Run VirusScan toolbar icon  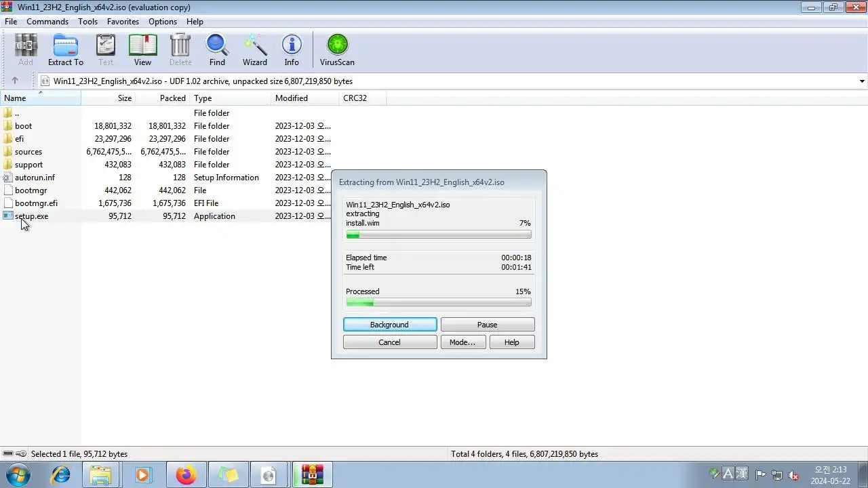(x=337, y=50)
